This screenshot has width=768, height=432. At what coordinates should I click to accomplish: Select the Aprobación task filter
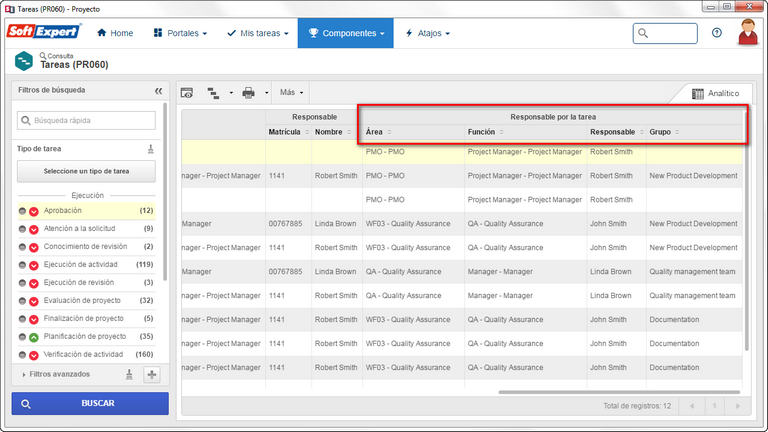pos(86,211)
